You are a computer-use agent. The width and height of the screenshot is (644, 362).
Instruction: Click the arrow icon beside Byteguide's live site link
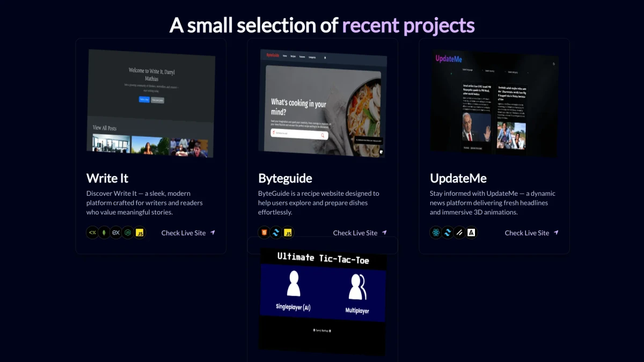pyautogui.click(x=384, y=233)
